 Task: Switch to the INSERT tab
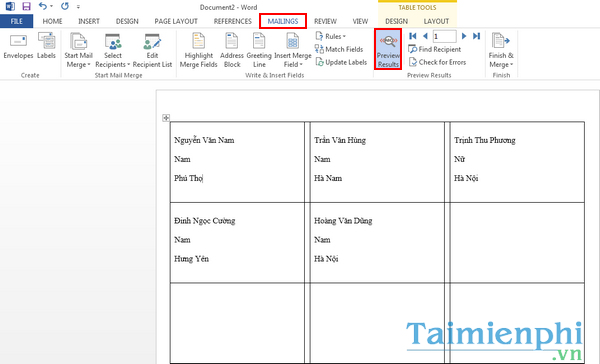pyautogui.click(x=89, y=21)
